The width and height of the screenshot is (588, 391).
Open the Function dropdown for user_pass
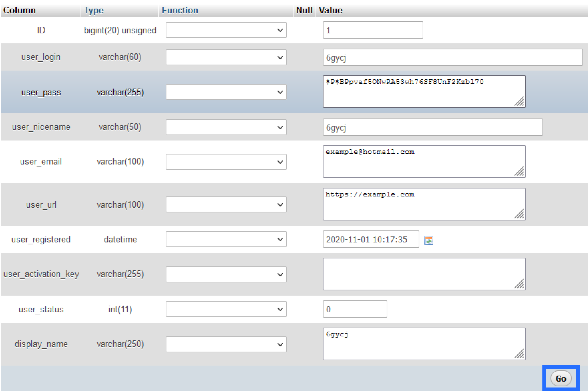tap(226, 92)
